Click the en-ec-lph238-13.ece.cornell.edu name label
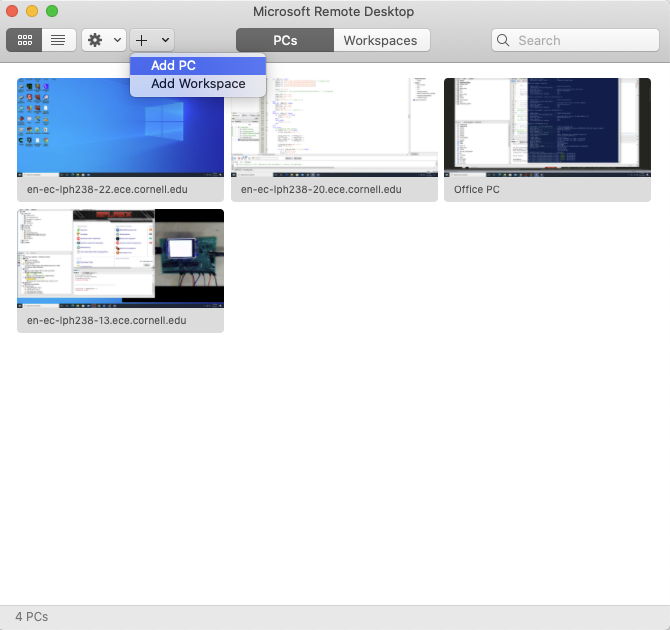This screenshot has height=630, width=670. click(x=107, y=321)
